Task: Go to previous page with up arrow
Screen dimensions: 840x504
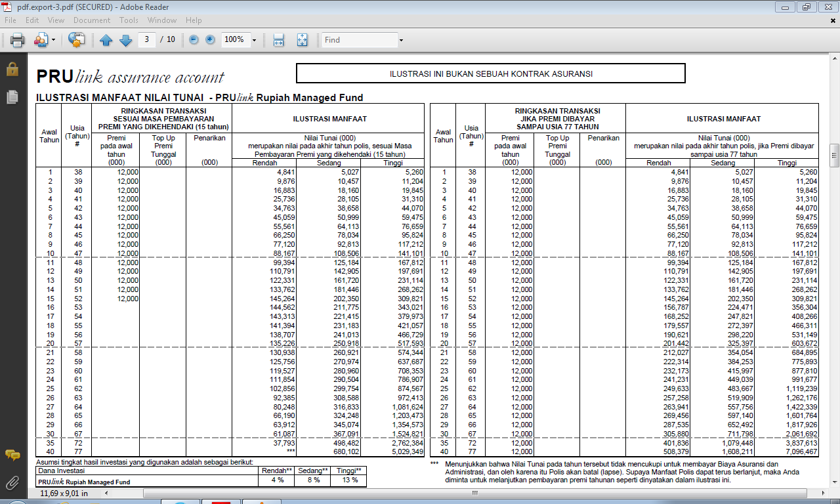Action: tap(106, 40)
